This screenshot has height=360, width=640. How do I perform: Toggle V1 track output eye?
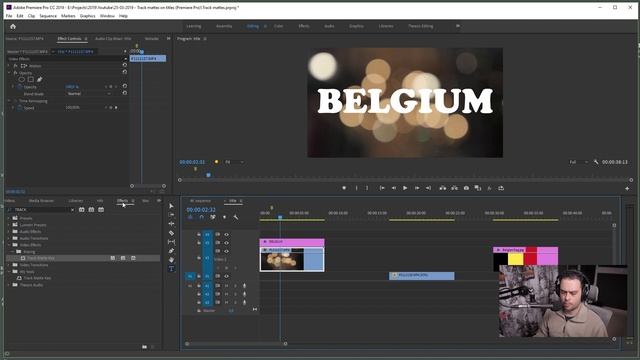(x=227, y=276)
